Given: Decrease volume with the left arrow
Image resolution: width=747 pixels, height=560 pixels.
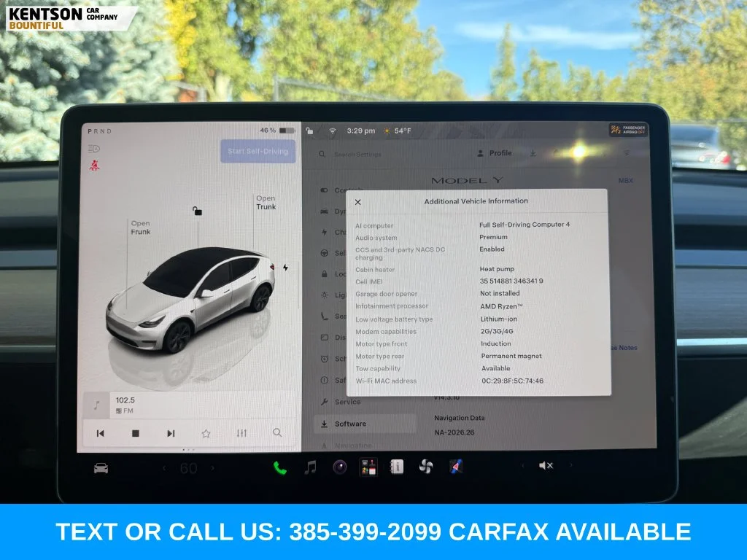Looking at the screenshot, I should (x=522, y=465).
